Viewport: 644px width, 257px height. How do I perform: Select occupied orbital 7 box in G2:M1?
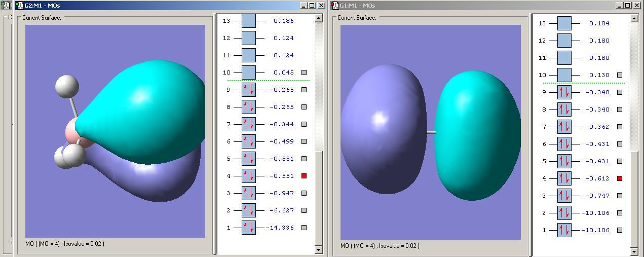(x=249, y=124)
